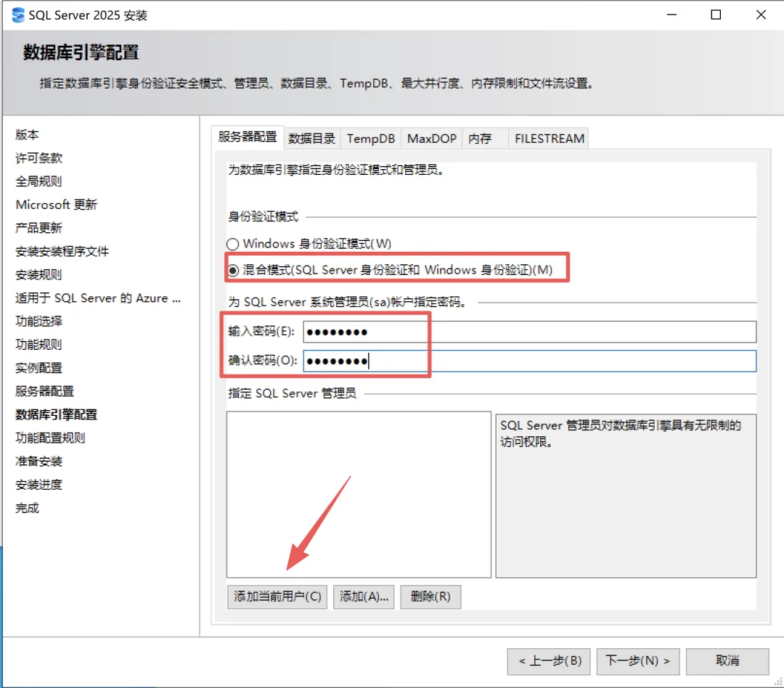Click 添加当前用户(C) button
Screen dimensions: 784x688
tap(277, 597)
